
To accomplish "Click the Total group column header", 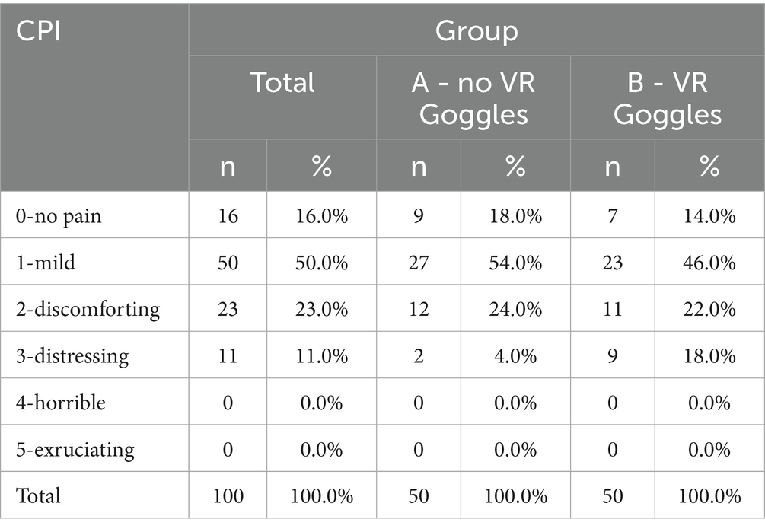I will click(282, 82).
